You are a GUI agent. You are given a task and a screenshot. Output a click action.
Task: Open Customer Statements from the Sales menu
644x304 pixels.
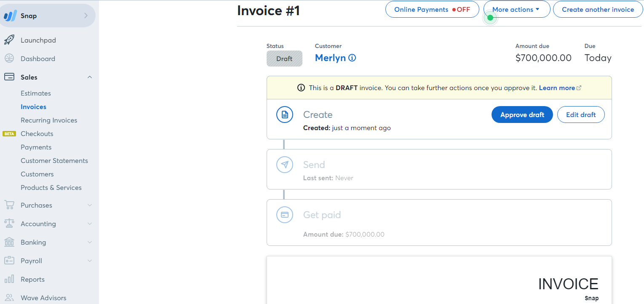pyautogui.click(x=54, y=160)
